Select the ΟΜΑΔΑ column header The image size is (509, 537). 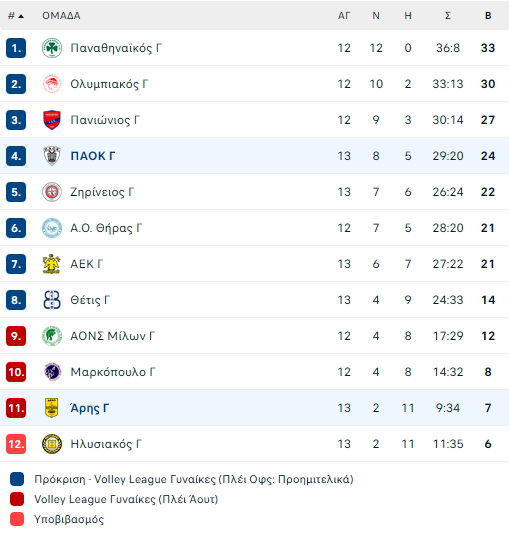tap(61, 16)
